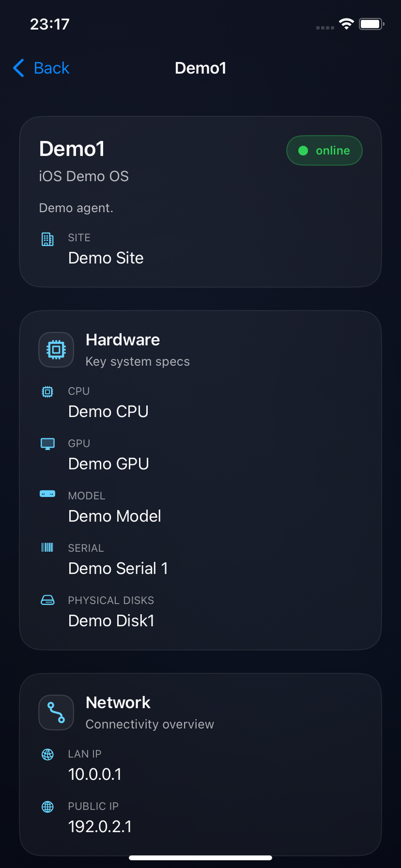Tap the online status badge
The width and height of the screenshot is (401, 868).
point(324,150)
